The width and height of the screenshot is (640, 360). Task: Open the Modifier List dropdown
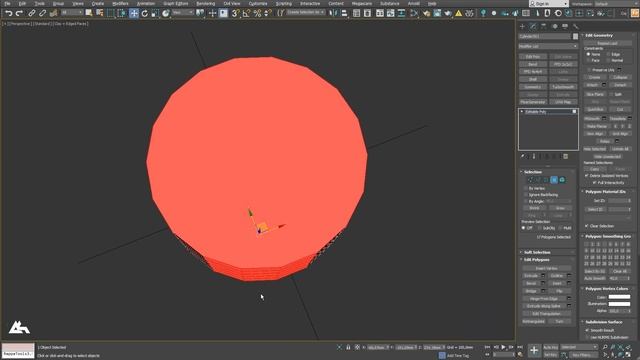point(548,46)
